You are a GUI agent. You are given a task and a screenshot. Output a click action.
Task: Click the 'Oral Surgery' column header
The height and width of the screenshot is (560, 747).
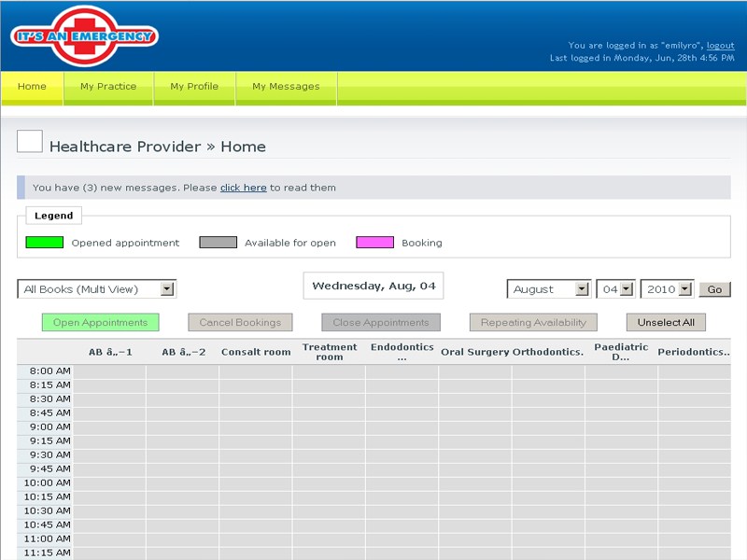click(x=475, y=352)
